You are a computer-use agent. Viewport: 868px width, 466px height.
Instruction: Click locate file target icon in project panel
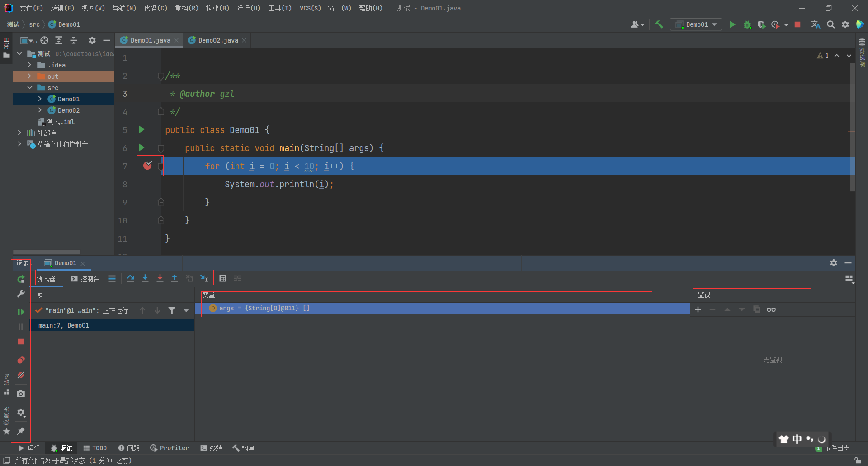tap(44, 40)
